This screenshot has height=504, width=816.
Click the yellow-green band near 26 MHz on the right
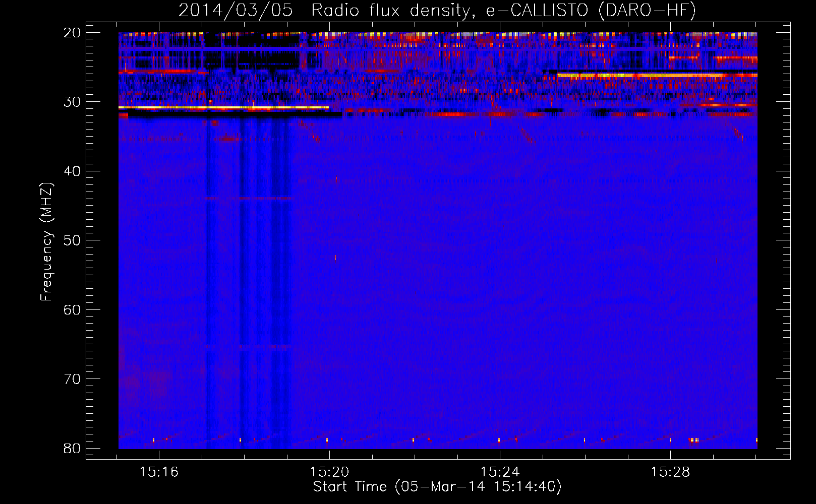657,76
